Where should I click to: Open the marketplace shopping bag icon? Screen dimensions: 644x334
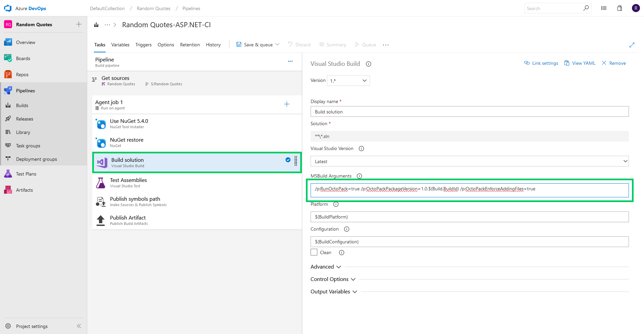pos(620,8)
